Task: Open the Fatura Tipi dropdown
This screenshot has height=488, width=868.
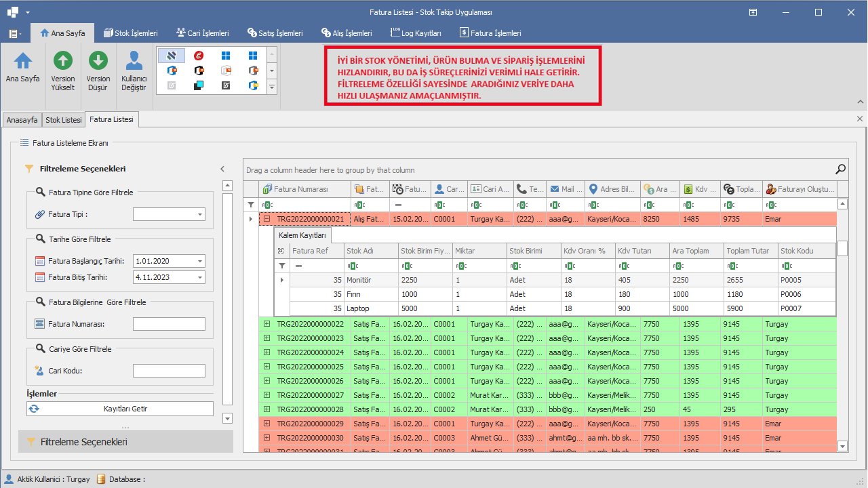Action: tap(200, 215)
